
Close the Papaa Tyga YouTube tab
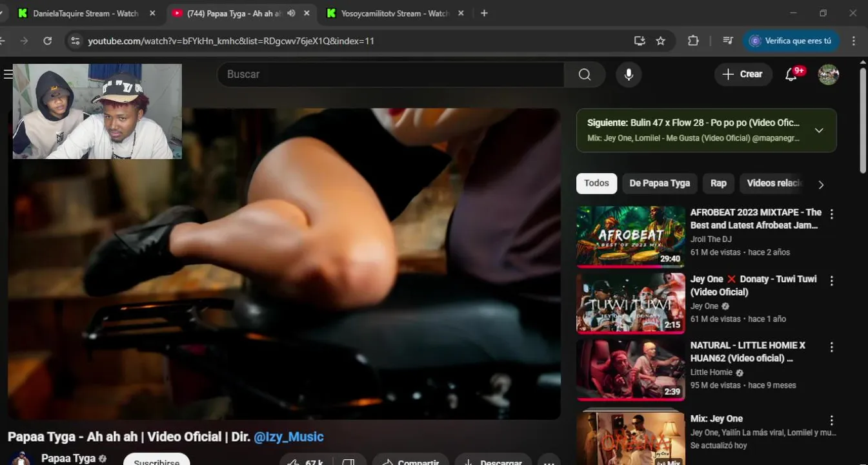point(307,13)
